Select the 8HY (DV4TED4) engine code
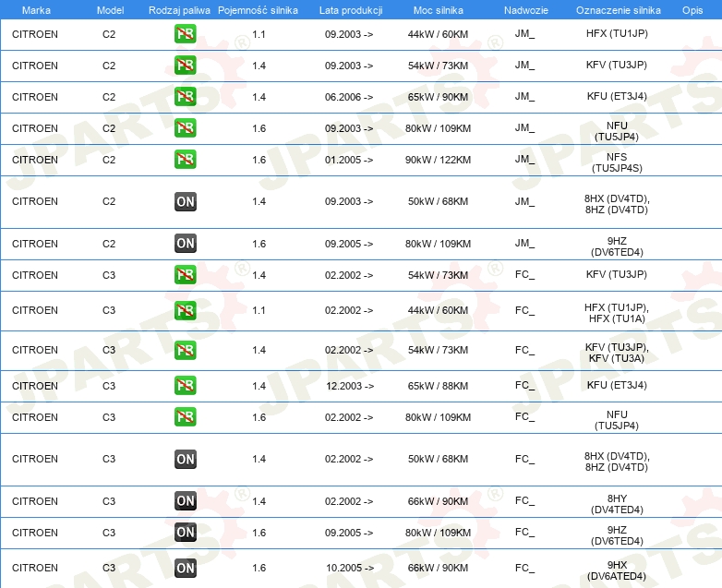The image size is (722, 588). coord(617,504)
